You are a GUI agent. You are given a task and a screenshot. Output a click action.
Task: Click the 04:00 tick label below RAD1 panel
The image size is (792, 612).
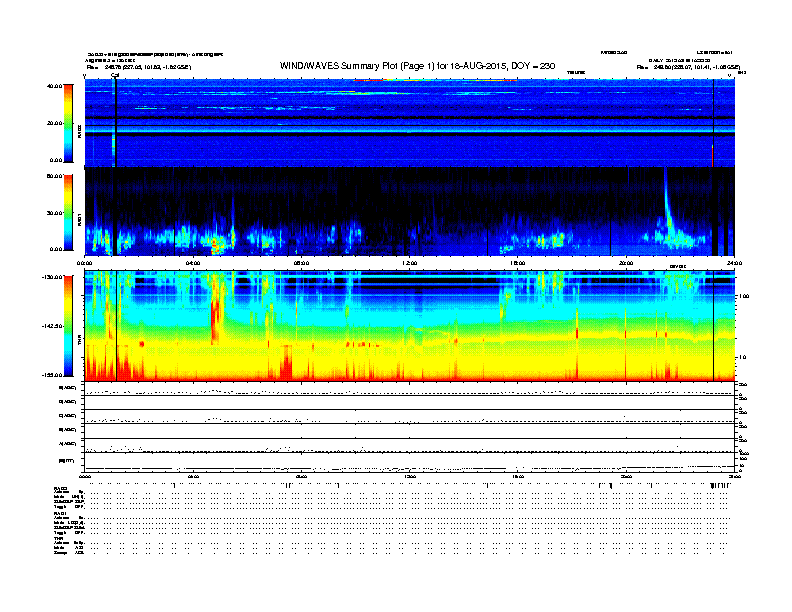click(193, 263)
